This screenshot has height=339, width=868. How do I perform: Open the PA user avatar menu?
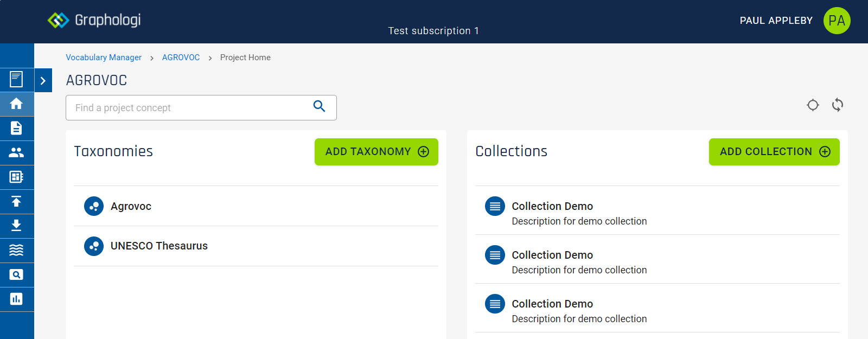pyautogui.click(x=837, y=21)
